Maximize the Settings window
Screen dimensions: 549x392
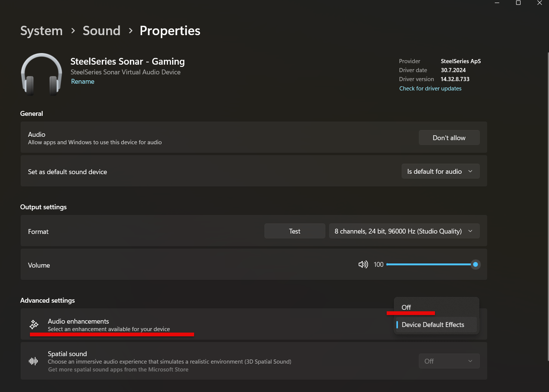[518, 3]
